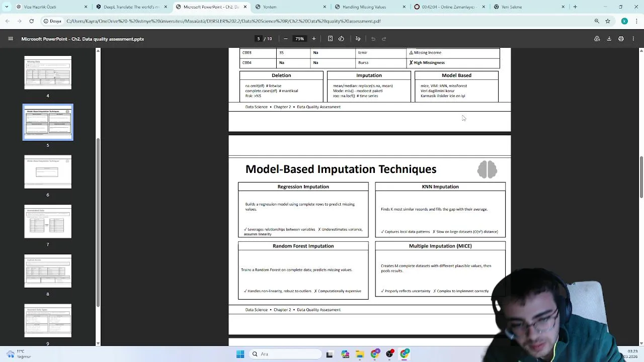Select page 4 thumbnail
Image resolution: width=644 pixels, height=362 pixels.
[48, 73]
